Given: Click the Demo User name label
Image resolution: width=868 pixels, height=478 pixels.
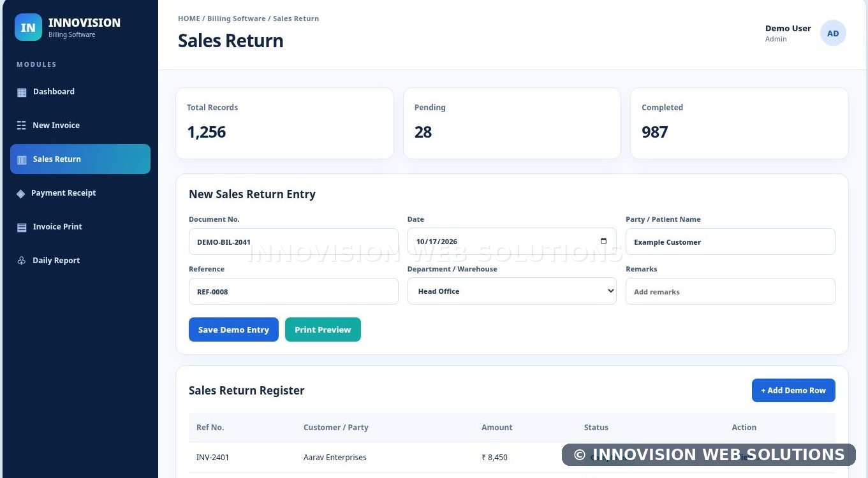Looking at the screenshot, I should [788, 28].
